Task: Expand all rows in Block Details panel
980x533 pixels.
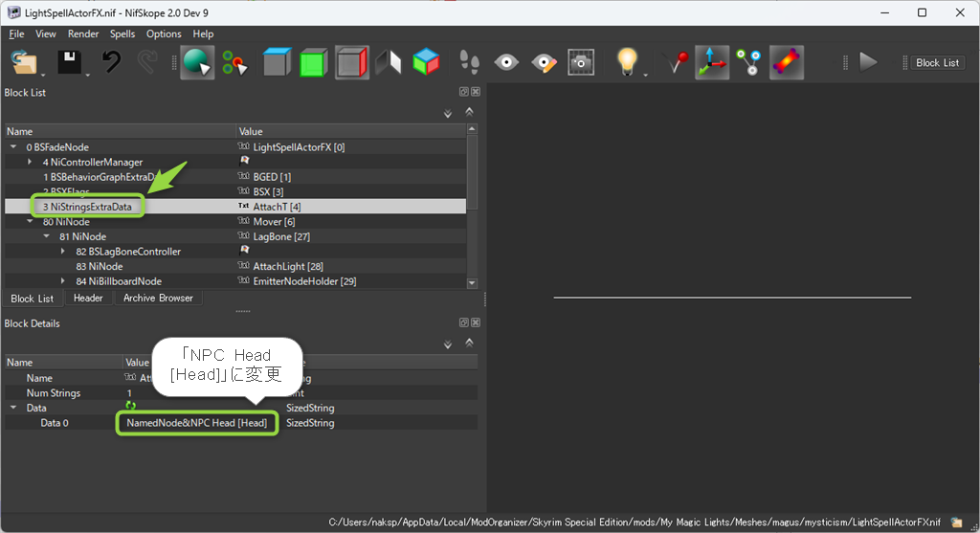Action: 448,344
